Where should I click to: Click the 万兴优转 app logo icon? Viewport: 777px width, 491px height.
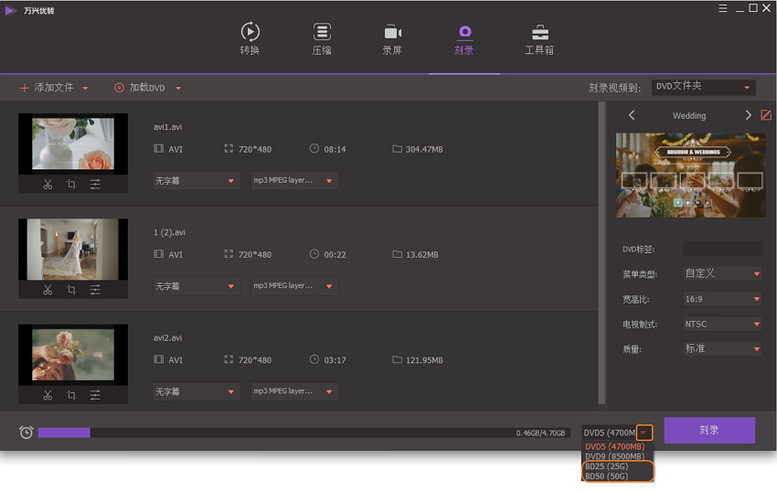tap(9, 10)
